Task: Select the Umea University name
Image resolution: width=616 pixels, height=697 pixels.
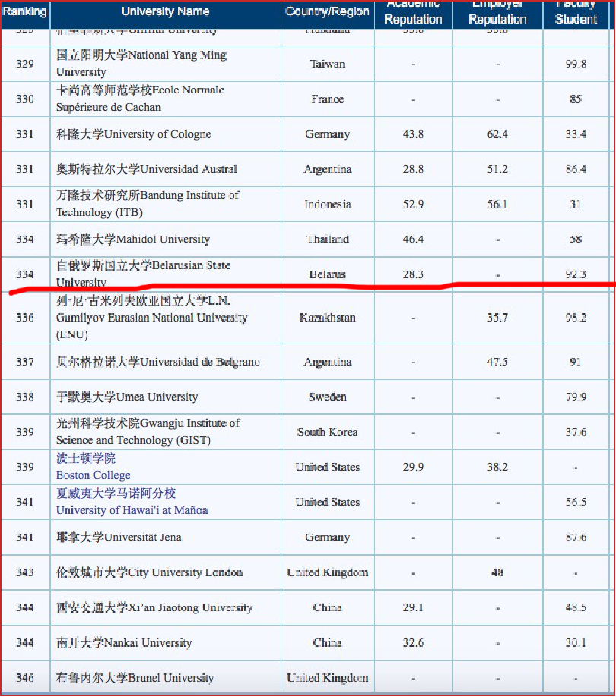Action: tap(127, 397)
